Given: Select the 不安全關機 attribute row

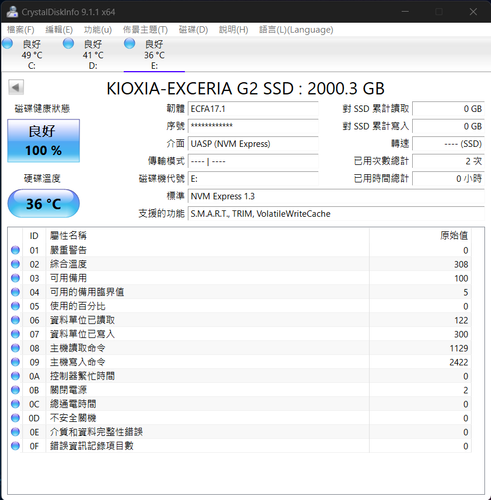Looking at the screenshot, I should pyautogui.click(x=240, y=418).
